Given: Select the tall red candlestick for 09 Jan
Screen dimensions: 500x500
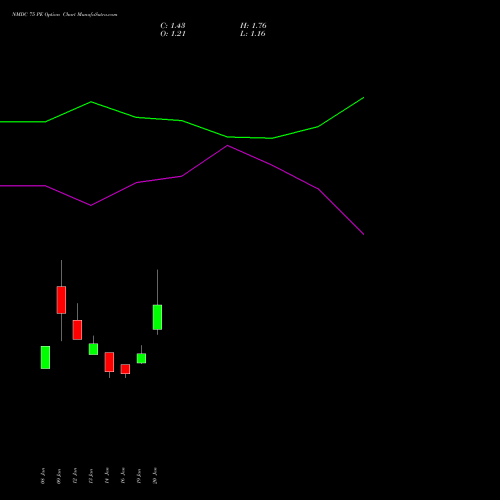Looking at the screenshot, I should coord(61,300).
